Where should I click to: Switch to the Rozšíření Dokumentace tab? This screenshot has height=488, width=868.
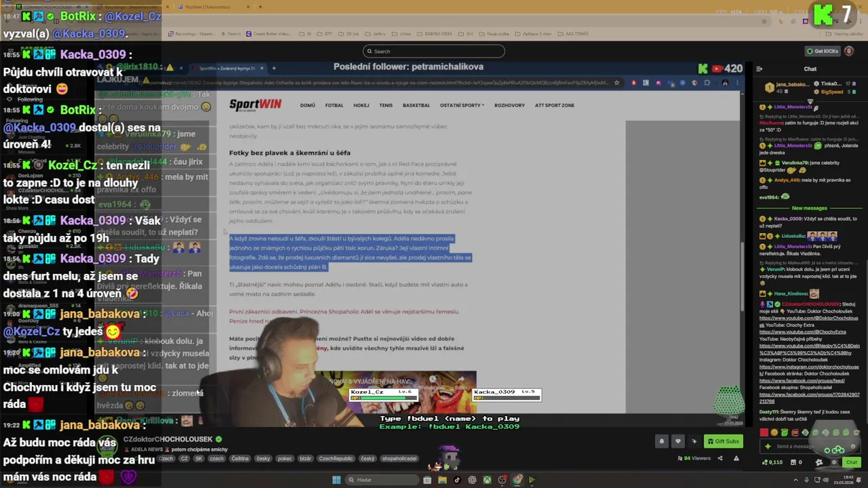209,7
